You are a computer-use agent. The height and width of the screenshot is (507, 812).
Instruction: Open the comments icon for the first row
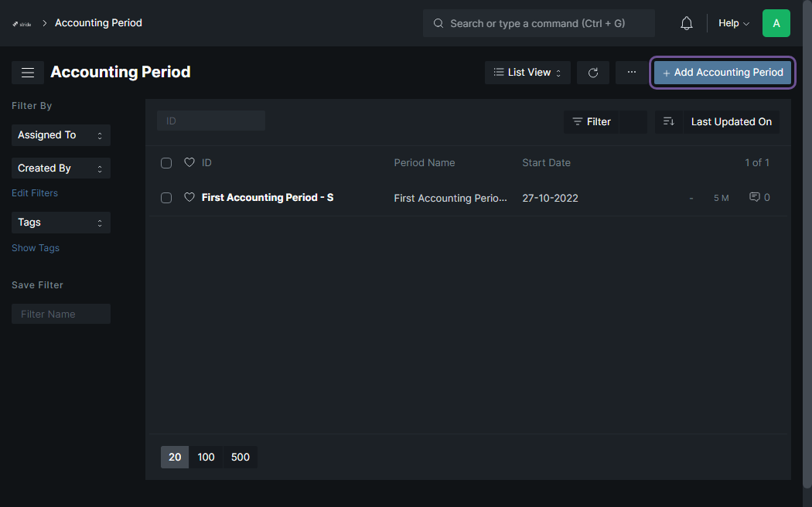coord(755,197)
